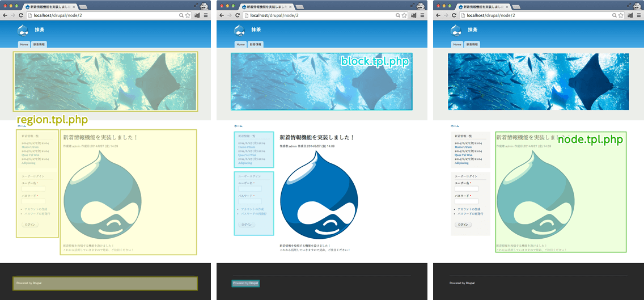
Task: Click the ログイン button in the middle window
Action: (247, 225)
